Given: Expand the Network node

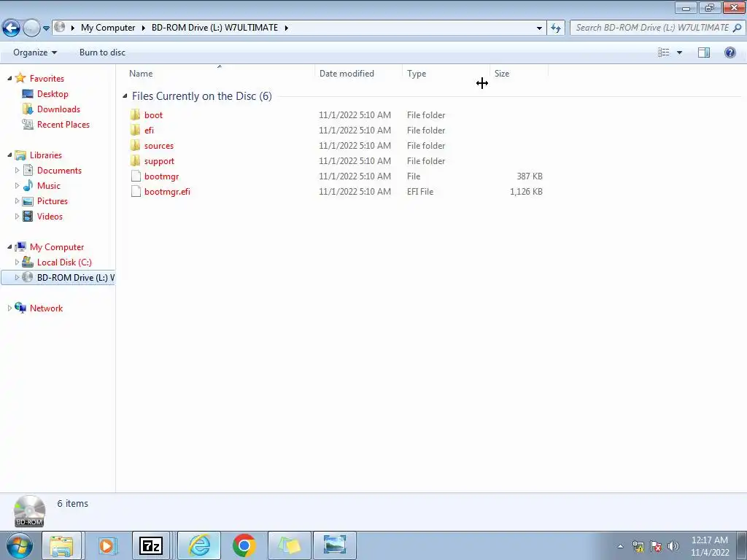Looking at the screenshot, I should click(x=9, y=308).
